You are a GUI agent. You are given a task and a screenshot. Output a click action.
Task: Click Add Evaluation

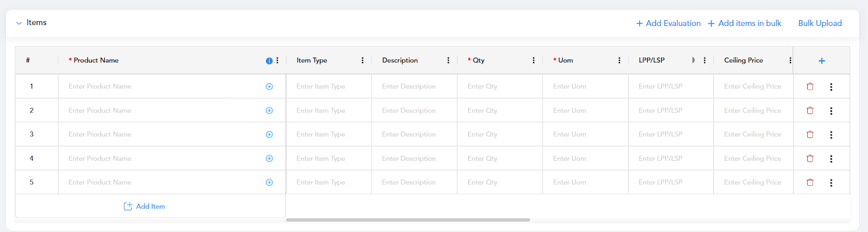click(x=668, y=23)
